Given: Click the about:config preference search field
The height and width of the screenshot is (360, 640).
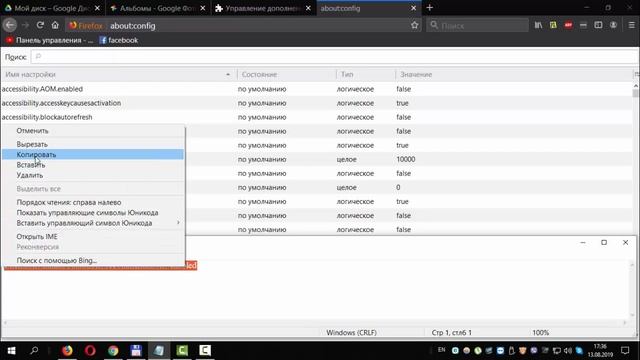Looking at the screenshot, I should (x=335, y=57).
